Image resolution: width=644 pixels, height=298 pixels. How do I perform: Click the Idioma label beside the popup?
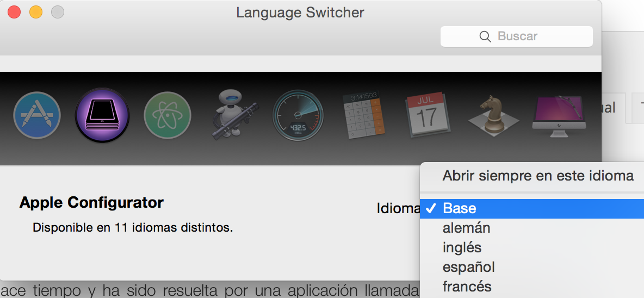point(398,208)
